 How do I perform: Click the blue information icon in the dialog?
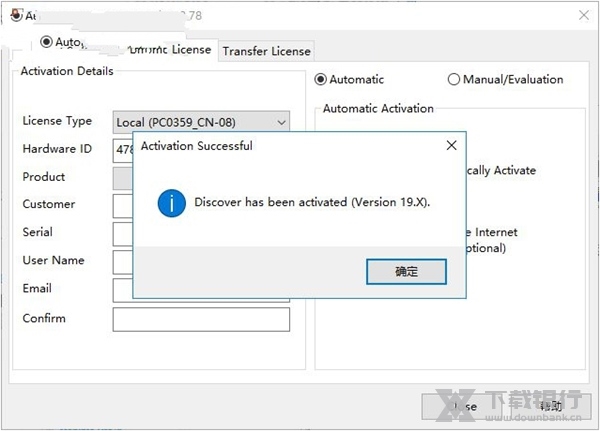(172, 203)
